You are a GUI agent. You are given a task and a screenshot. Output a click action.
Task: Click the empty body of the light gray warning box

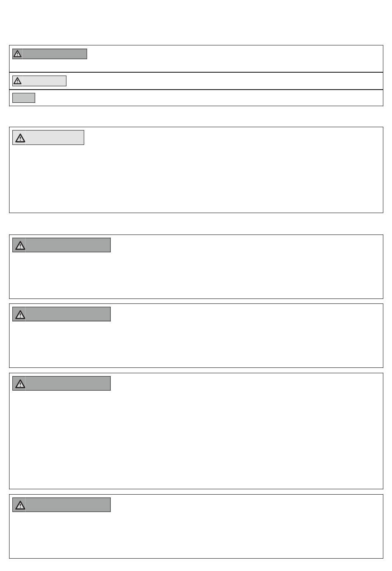click(x=196, y=178)
